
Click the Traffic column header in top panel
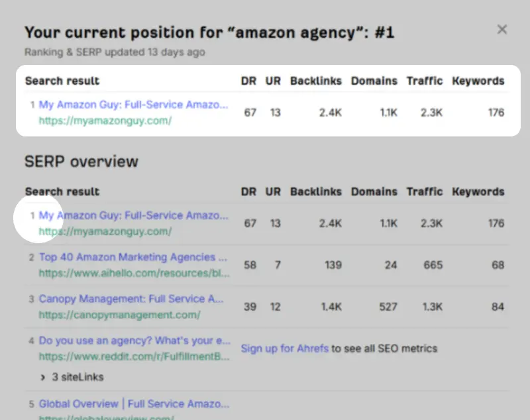click(x=425, y=81)
